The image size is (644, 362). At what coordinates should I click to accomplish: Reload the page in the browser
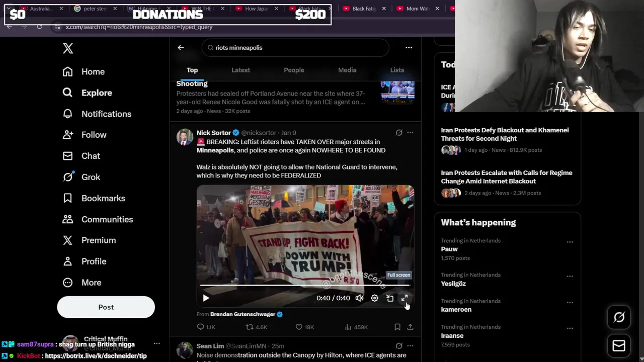tap(39, 27)
